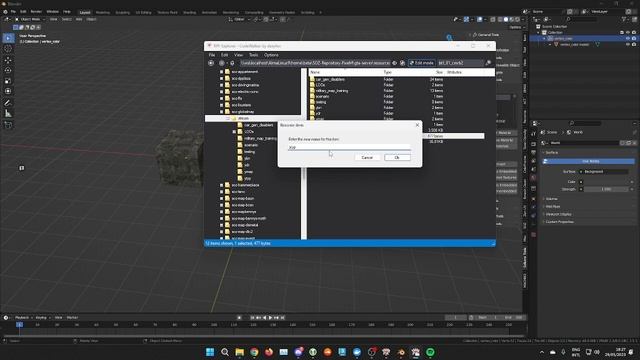
Task: Open File menu in RPF Explorer
Action: tap(212, 55)
